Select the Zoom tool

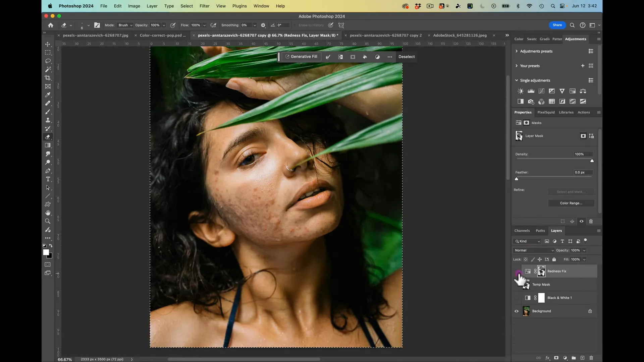tap(48, 221)
